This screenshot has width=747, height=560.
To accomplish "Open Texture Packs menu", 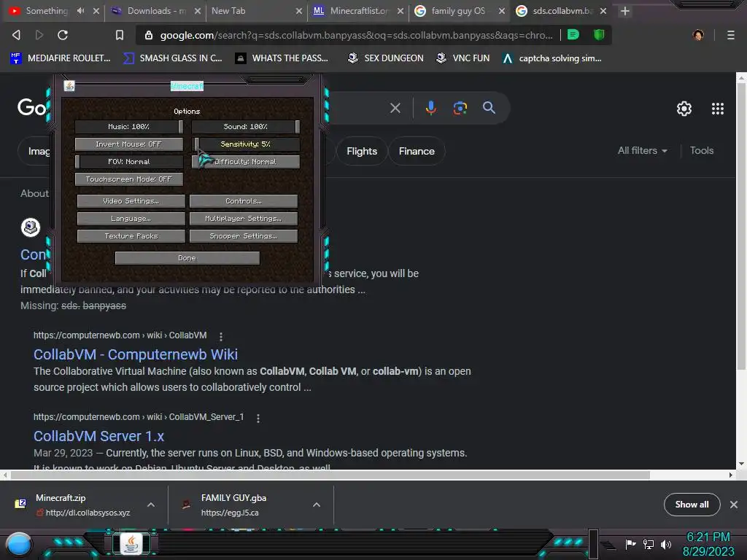I will 131,236.
